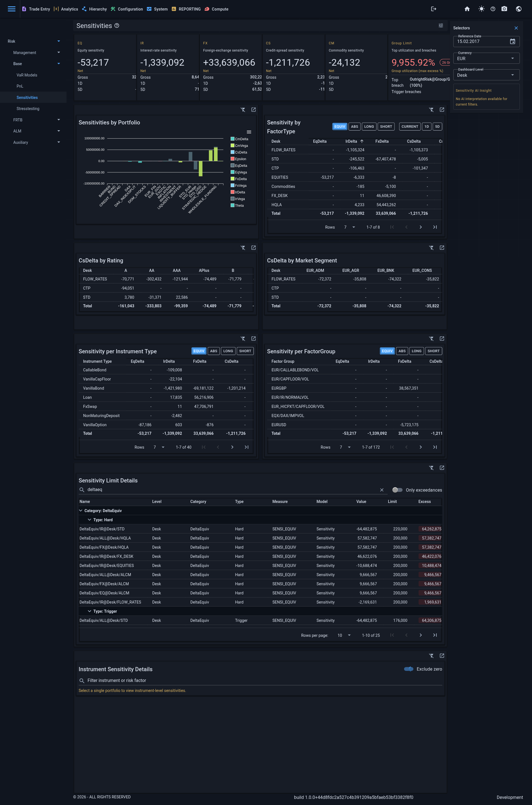The image size is (532, 805).
Task: Expand ALM sidebar group
Action: (34, 131)
